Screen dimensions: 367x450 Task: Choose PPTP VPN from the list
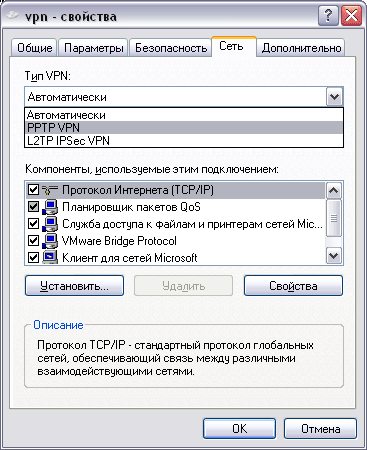(184, 128)
